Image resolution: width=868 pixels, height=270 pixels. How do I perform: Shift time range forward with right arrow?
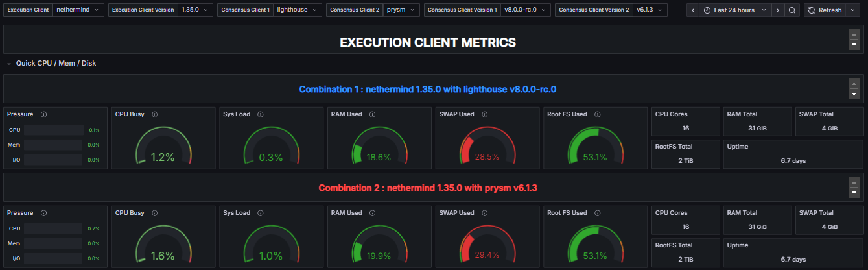(777, 10)
